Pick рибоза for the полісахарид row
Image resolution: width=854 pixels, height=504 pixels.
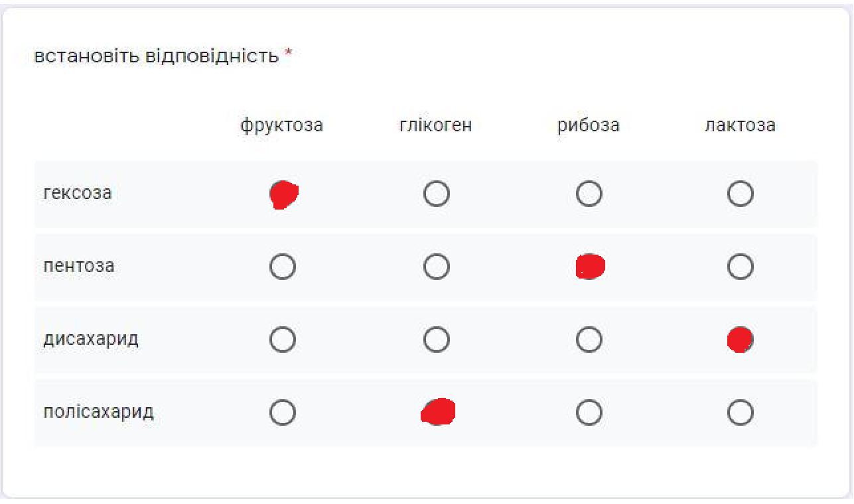tap(589, 413)
